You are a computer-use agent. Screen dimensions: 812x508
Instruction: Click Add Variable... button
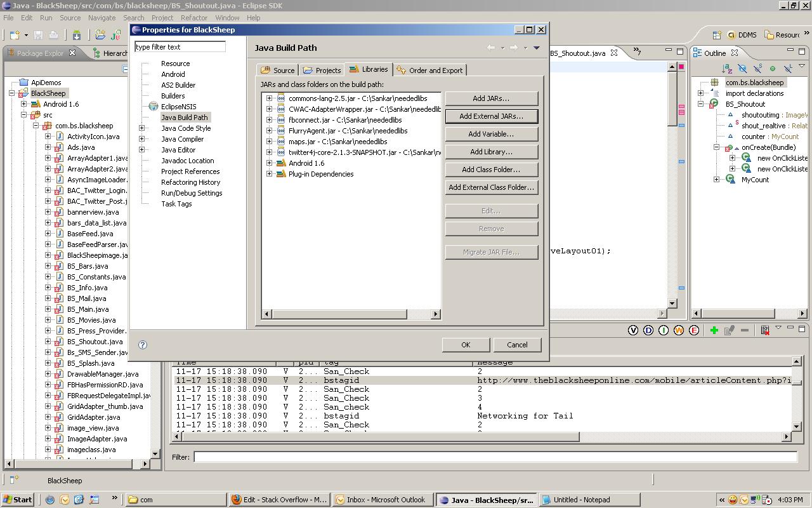tap(491, 134)
